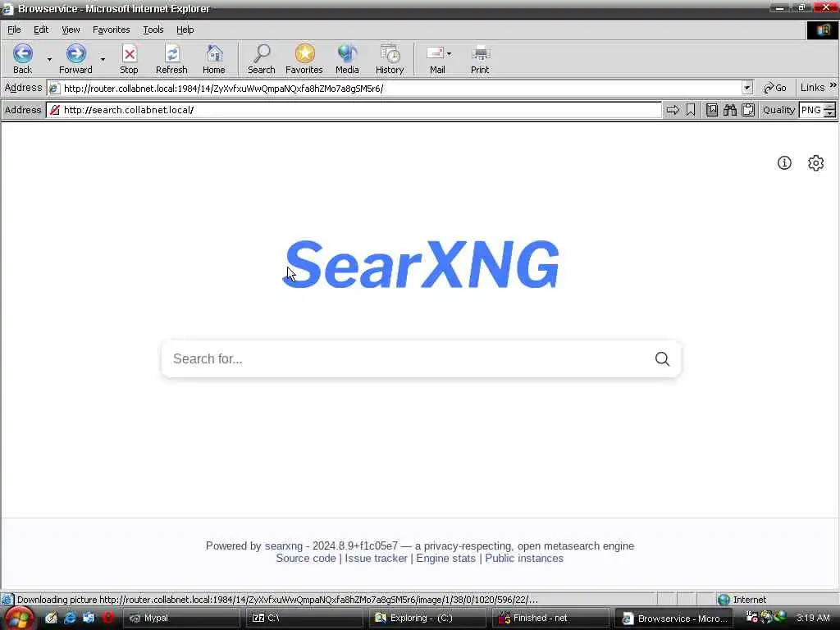
Task: Click the Mail envelope icon
Action: coord(435,53)
